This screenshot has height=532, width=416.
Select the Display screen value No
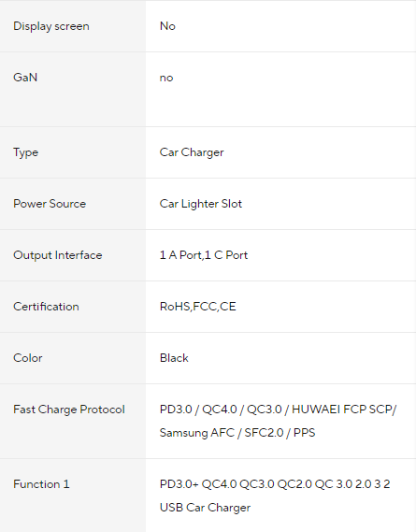(167, 26)
